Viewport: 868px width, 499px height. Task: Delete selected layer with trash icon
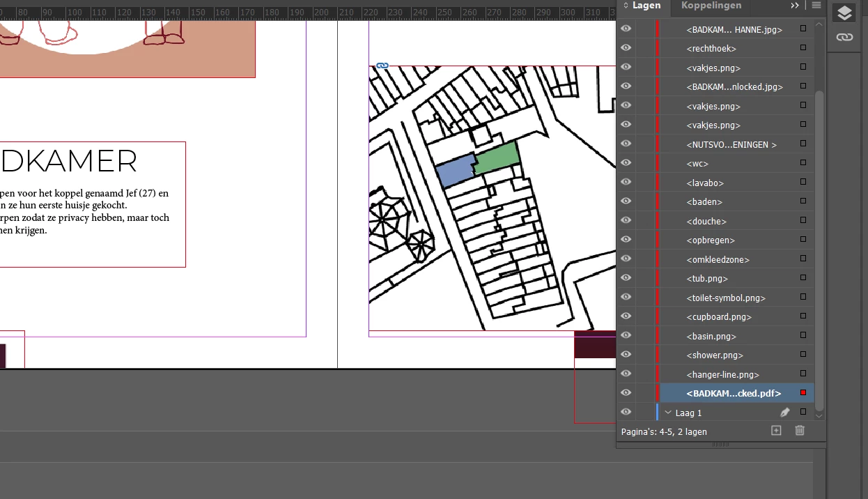[800, 431]
